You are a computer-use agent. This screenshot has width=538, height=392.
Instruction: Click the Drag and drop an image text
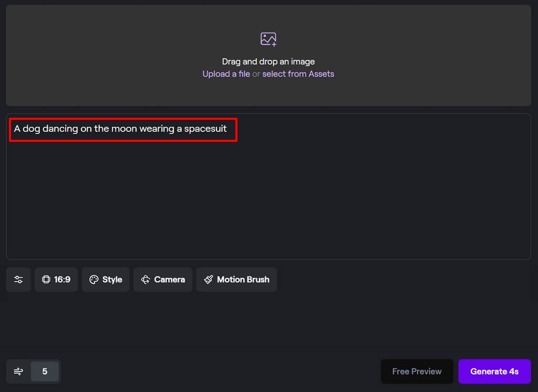[x=268, y=61]
